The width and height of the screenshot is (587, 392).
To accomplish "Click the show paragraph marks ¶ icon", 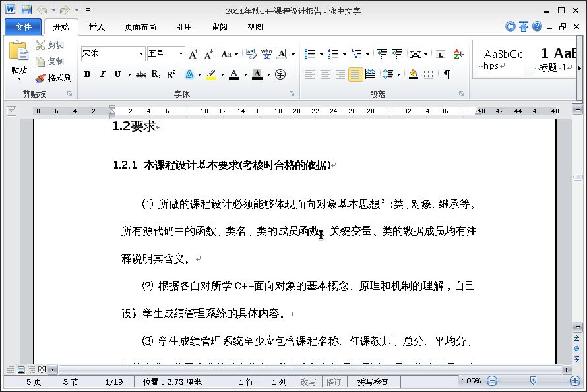I will (447, 74).
